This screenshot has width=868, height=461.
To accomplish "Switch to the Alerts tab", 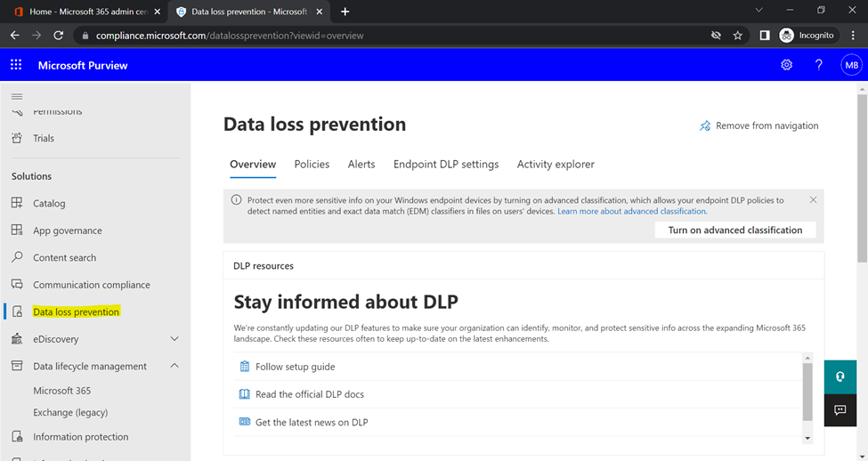I will point(361,165).
